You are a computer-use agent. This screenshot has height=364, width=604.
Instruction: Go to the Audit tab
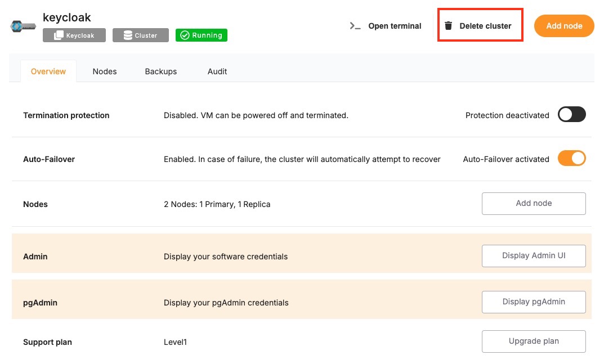(217, 71)
